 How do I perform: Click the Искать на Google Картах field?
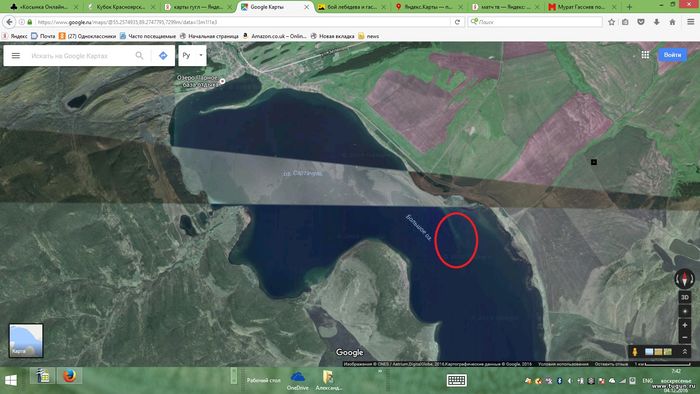80,55
